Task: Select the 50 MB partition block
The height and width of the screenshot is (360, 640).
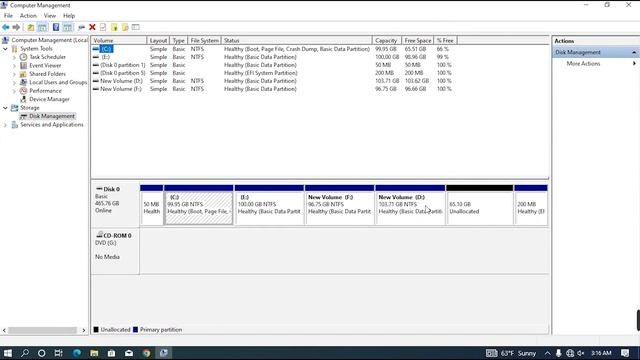Action: click(x=151, y=204)
